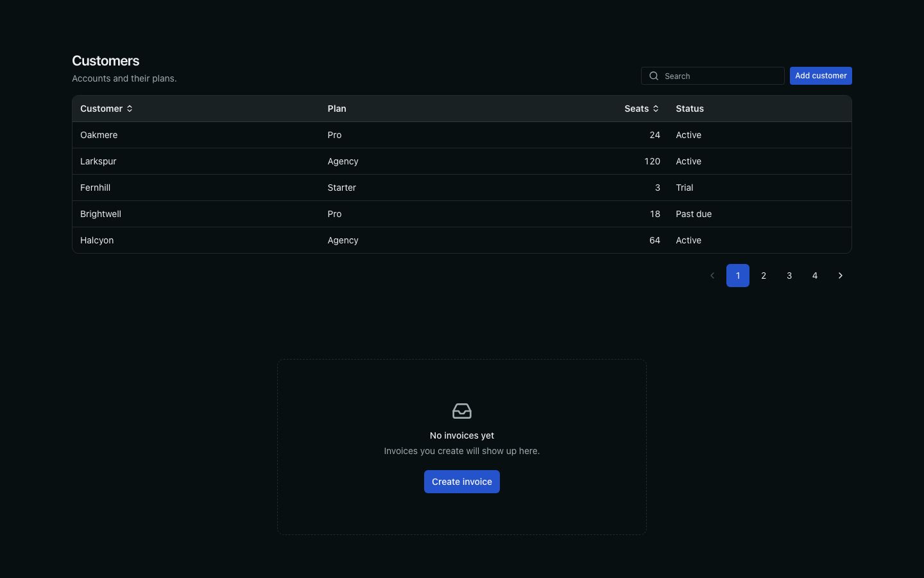Select the seat count 18
This screenshot has width=924, height=578.
[654, 214]
